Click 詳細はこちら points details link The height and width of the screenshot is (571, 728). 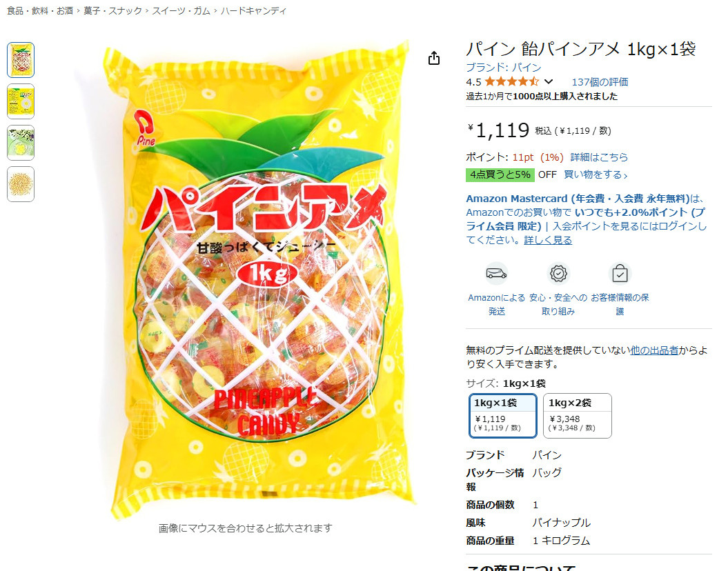(x=599, y=157)
